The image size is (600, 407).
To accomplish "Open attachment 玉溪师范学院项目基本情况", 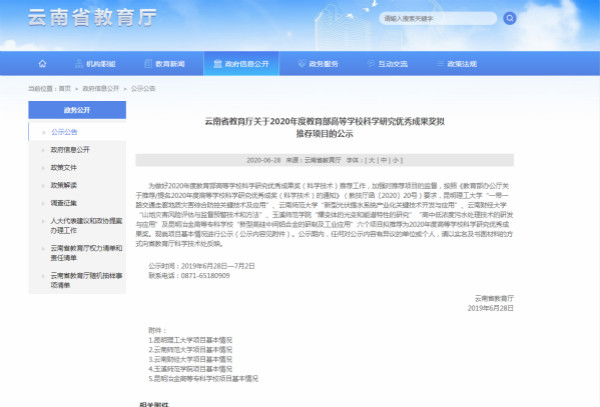I will [x=192, y=369].
